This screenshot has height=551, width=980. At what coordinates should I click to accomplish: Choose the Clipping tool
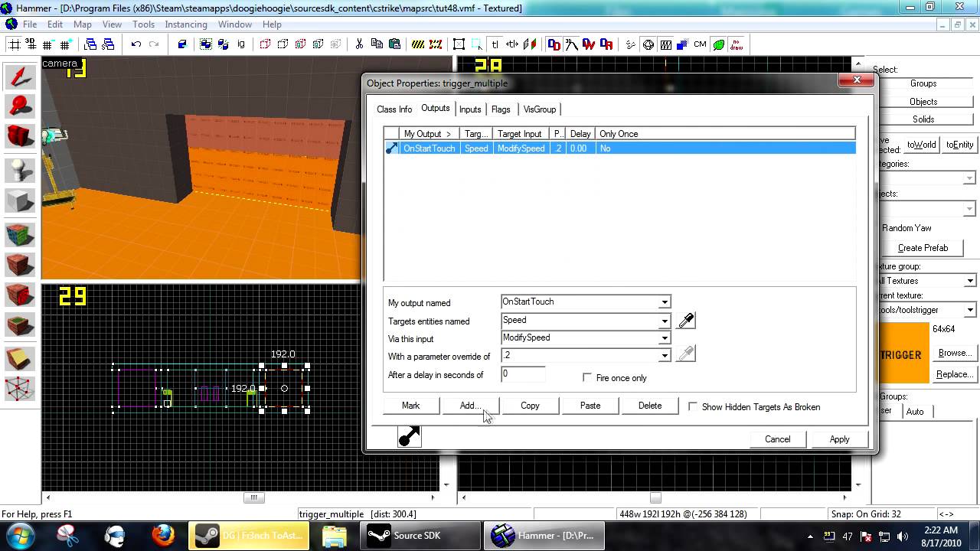[x=20, y=357]
